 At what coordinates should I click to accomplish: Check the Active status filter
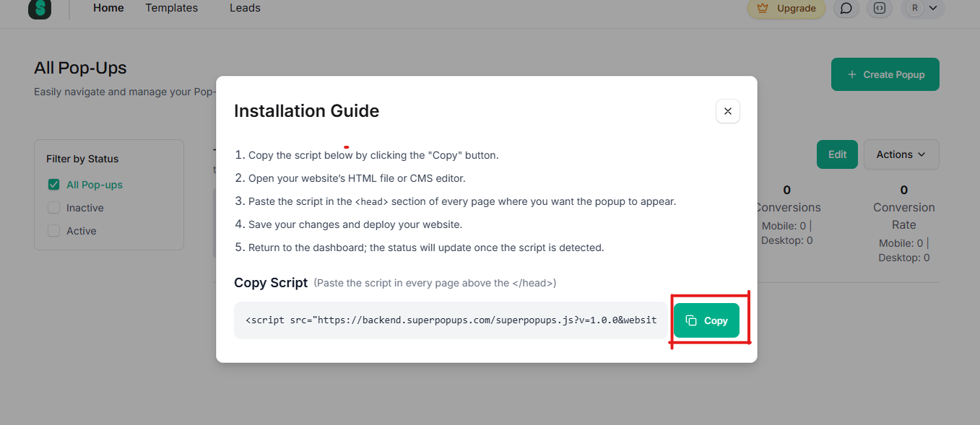53,230
